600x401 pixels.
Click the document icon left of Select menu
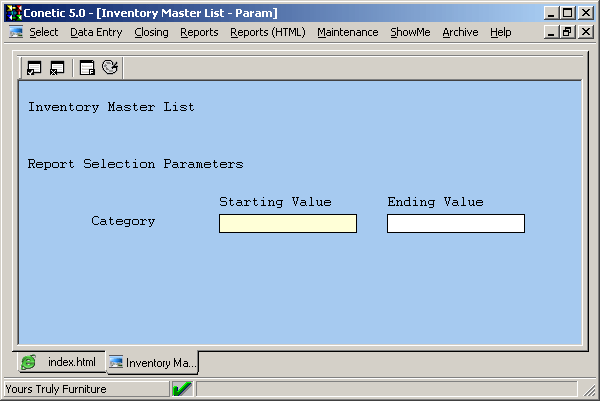[x=16, y=32]
